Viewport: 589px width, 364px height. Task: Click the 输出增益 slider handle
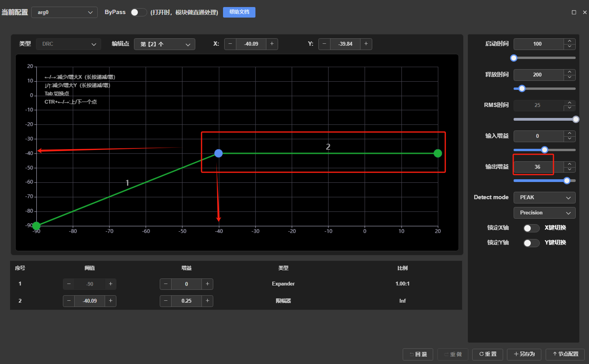click(x=567, y=180)
